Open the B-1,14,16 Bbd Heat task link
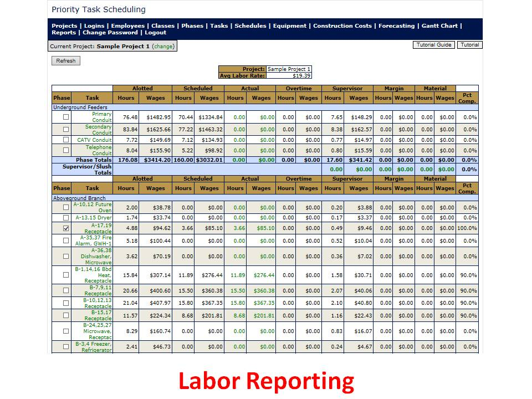The width and height of the screenshot is (532, 399). pos(93,275)
